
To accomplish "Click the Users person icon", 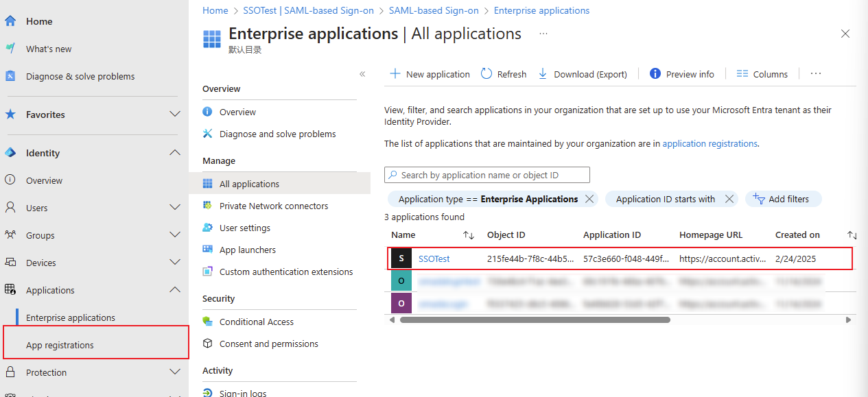I will [10, 208].
